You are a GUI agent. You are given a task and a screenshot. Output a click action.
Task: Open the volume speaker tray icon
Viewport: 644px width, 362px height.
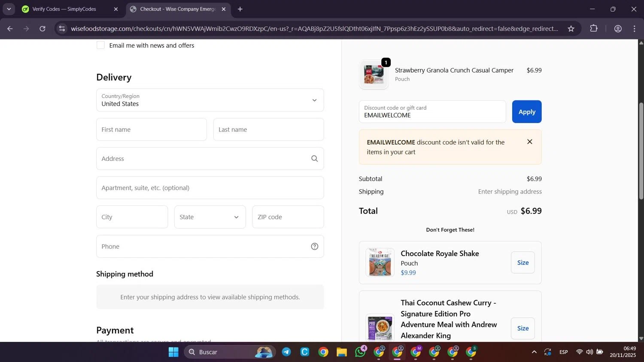click(x=589, y=352)
